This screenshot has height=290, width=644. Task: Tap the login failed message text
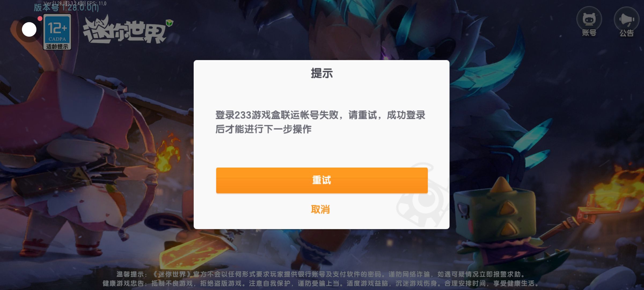tap(320, 122)
